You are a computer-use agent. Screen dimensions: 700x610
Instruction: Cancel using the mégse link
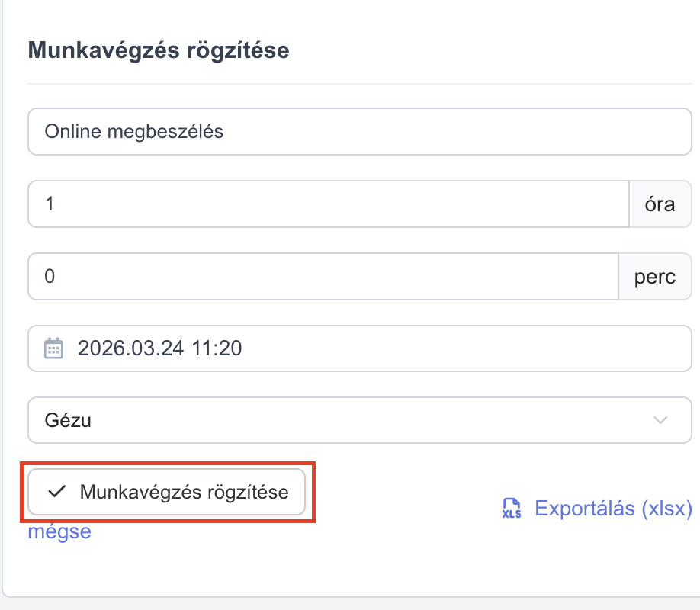(x=59, y=531)
